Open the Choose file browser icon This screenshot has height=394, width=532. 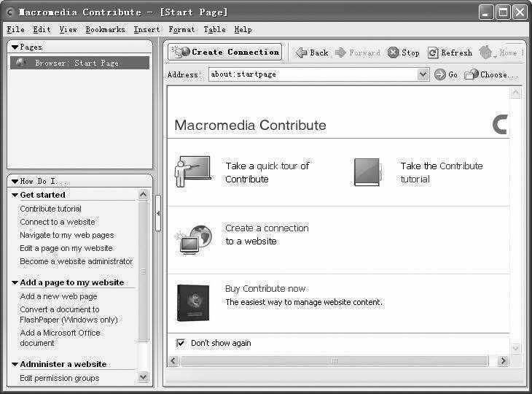pos(472,74)
